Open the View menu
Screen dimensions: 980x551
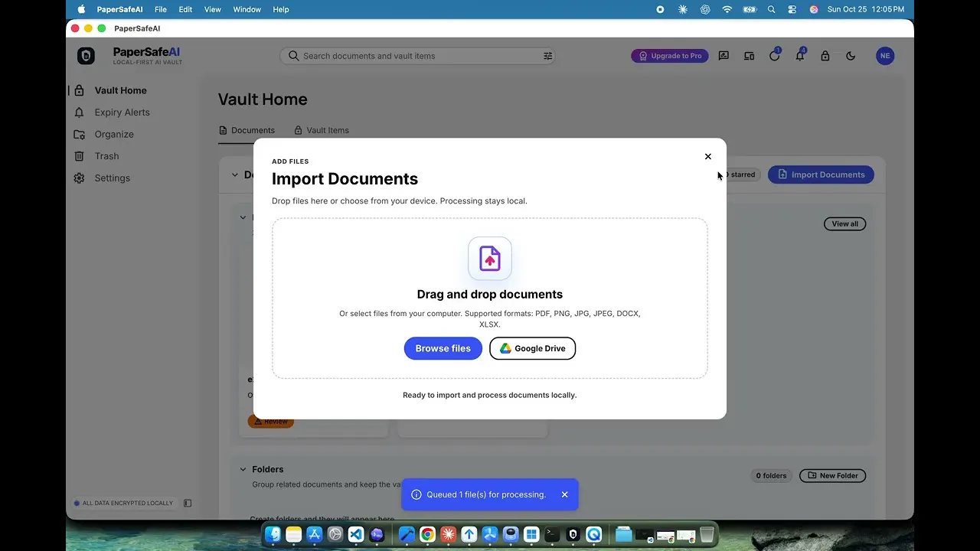pos(212,9)
